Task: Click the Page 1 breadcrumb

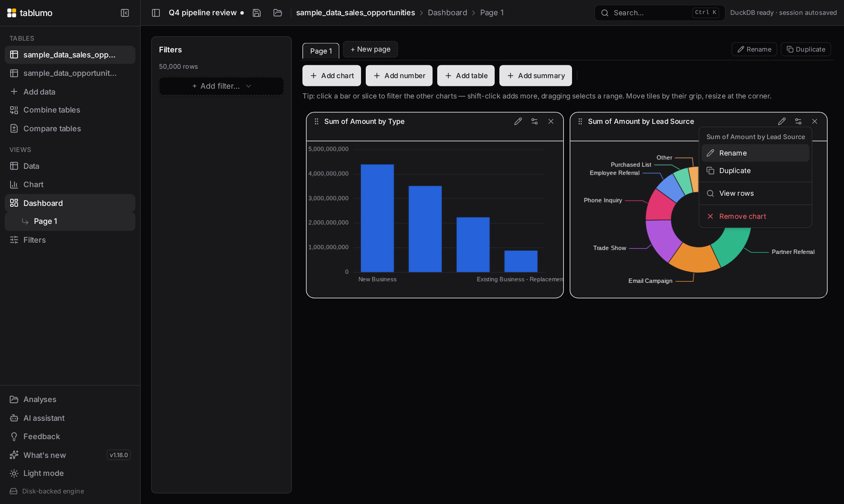Action: pyautogui.click(x=492, y=13)
